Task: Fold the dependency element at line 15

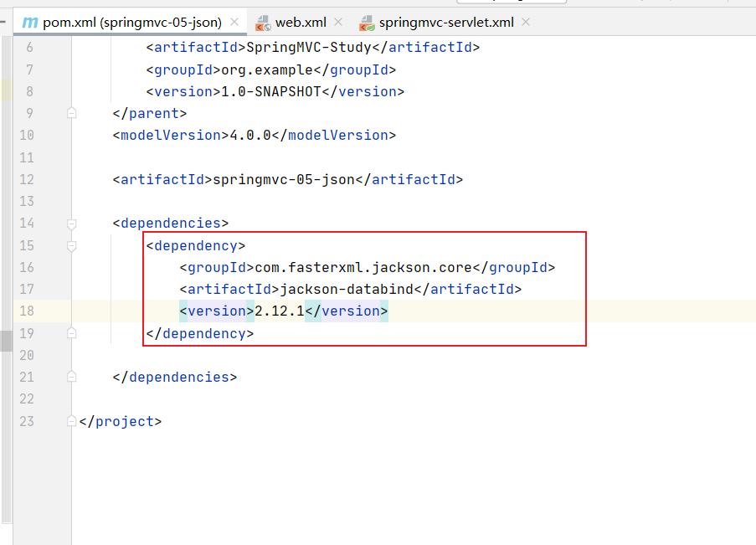Action: pos(72,246)
